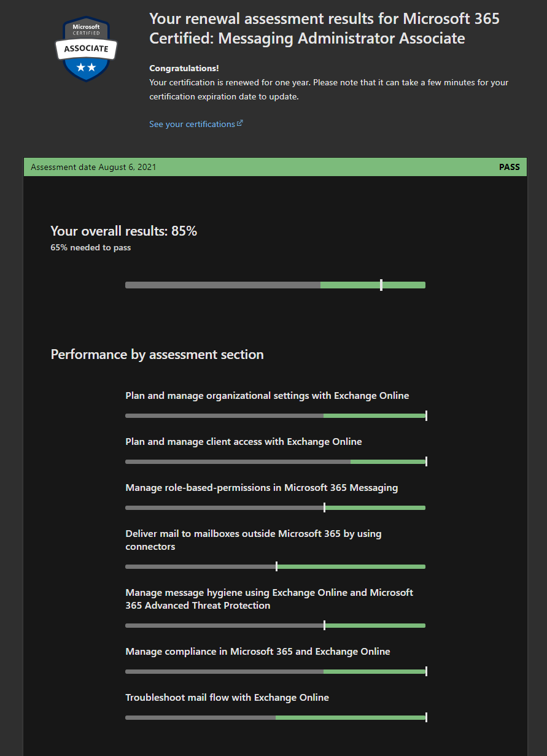Click the Plan and manage client access title
The image size is (547, 756).
click(243, 442)
